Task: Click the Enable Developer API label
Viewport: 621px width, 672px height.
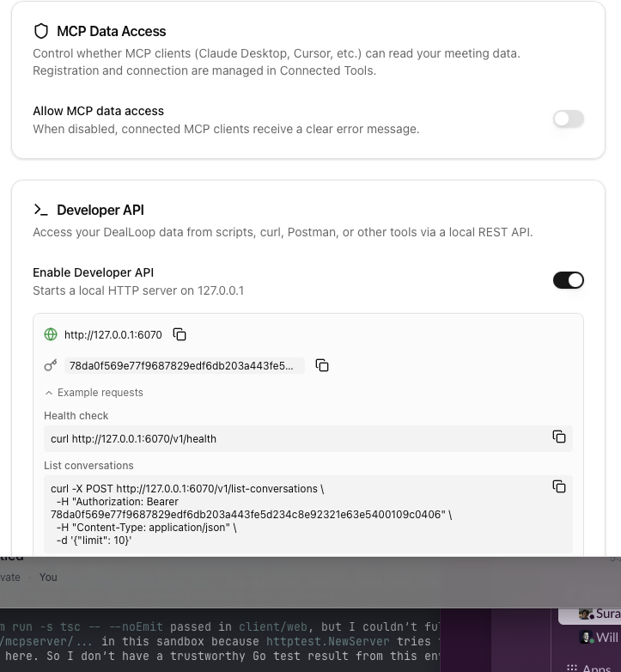Action: (x=94, y=272)
